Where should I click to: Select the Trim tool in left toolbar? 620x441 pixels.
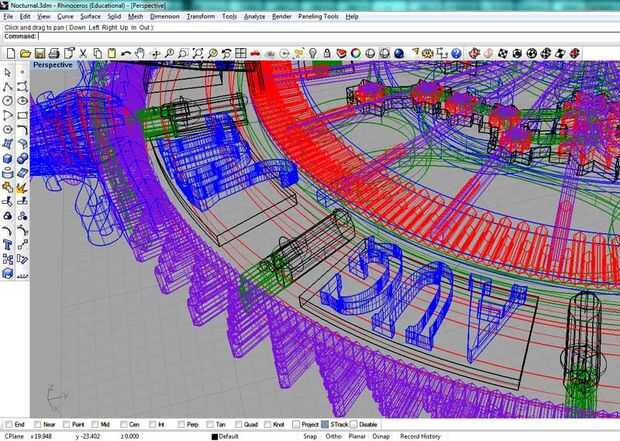point(8,201)
